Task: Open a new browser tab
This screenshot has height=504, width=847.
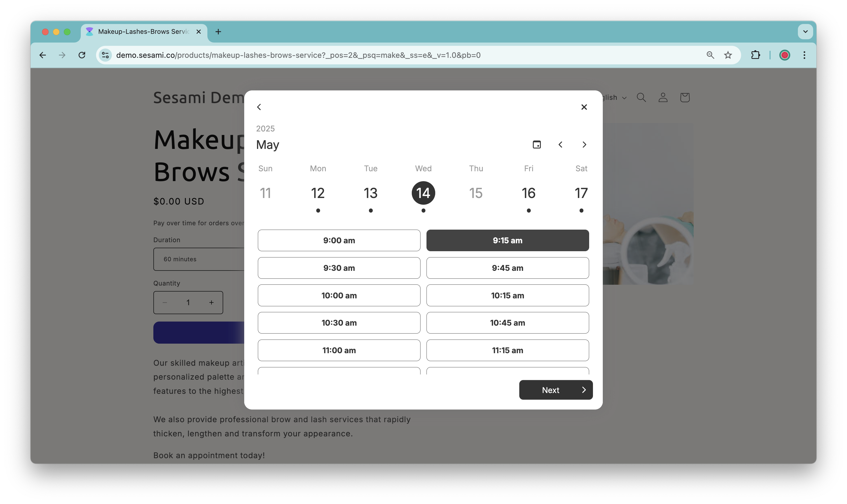Action: pyautogui.click(x=218, y=32)
